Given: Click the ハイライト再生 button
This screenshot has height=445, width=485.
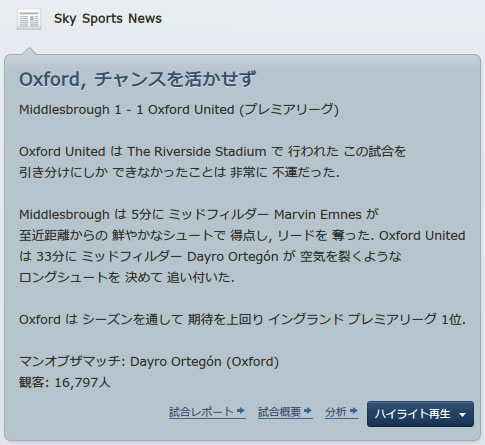Looking at the screenshot, I should (x=420, y=414).
